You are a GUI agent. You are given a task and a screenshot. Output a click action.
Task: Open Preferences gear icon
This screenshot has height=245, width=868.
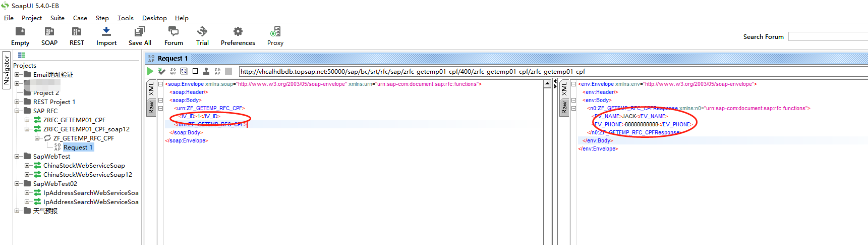click(238, 32)
